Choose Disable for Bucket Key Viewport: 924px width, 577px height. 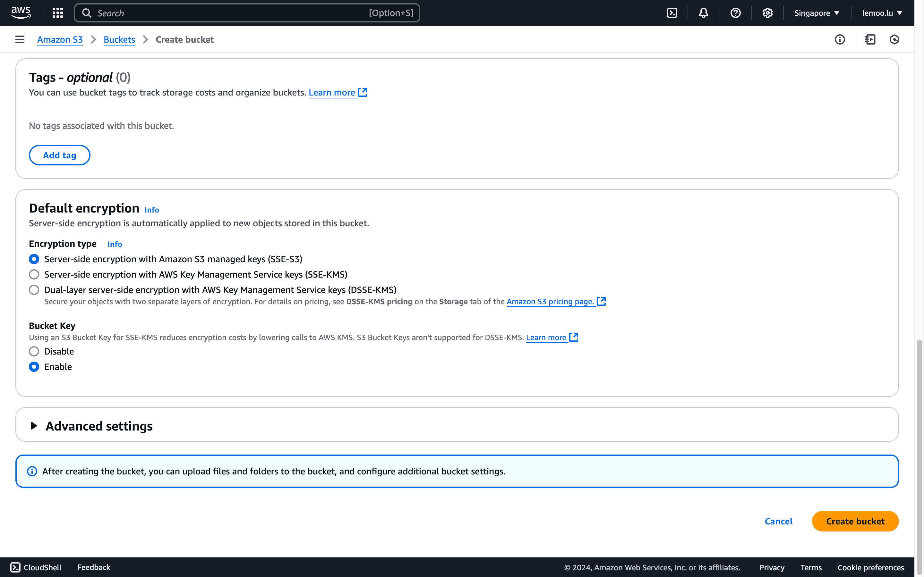pos(34,351)
